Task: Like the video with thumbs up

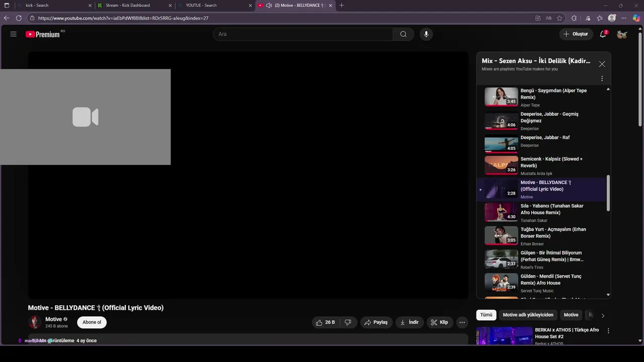Action: pos(326,322)
